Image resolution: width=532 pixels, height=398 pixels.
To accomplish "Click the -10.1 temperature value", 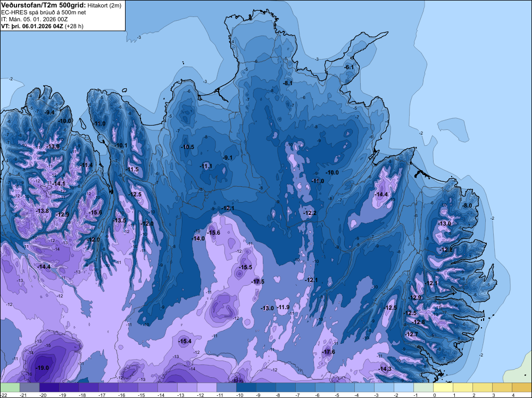I will [121, 146].
